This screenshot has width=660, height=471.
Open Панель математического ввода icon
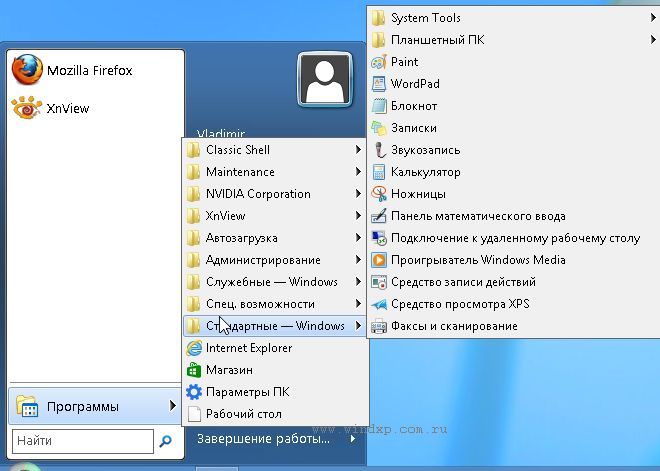(378, 216)
